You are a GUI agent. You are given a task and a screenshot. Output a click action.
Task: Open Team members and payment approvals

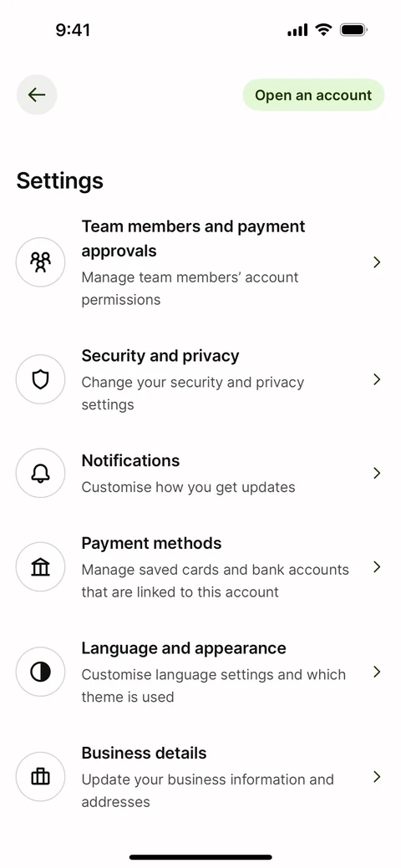200,262
